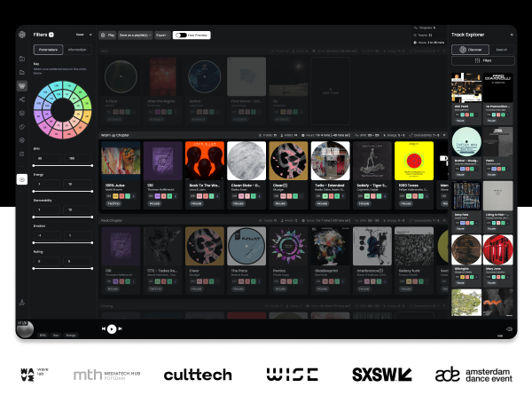532x403 pixels.
Task: Select the Twilo - Extended track cover
Action: click(330, 161)
